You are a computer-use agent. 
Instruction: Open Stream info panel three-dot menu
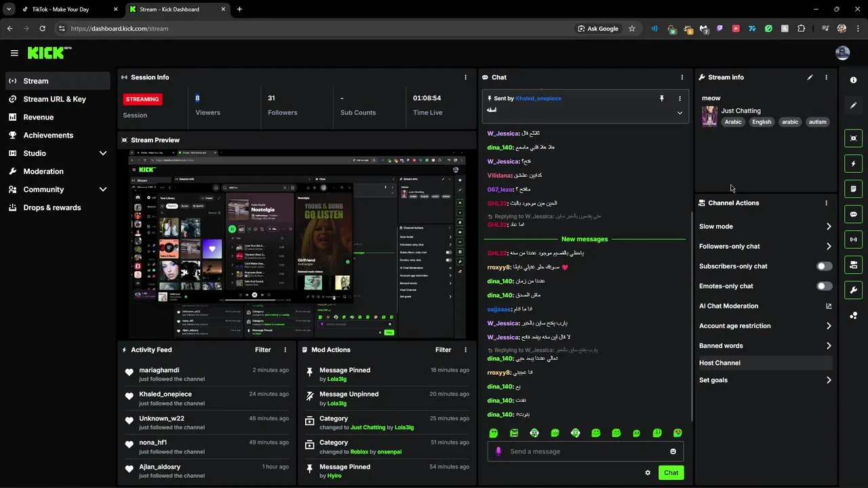click(826, 77)
